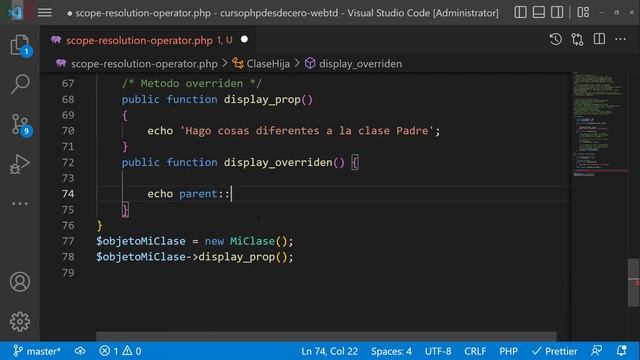
Task: Open the Search view
Action: [x=20, y=84]
